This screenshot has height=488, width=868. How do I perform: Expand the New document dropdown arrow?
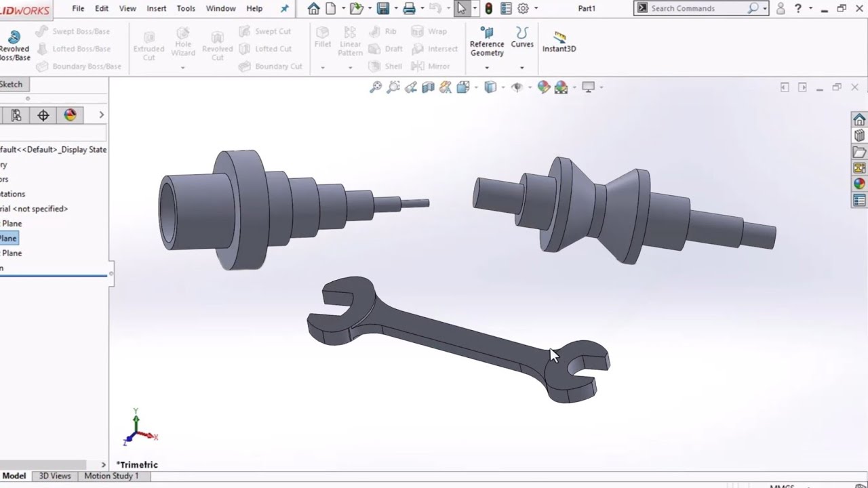click(344, 9)
